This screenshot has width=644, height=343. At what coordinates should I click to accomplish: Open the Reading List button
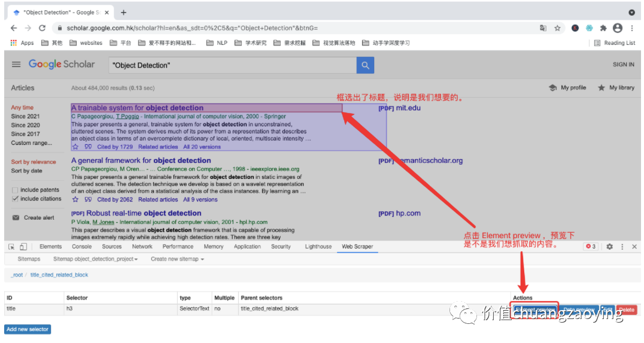615,43
